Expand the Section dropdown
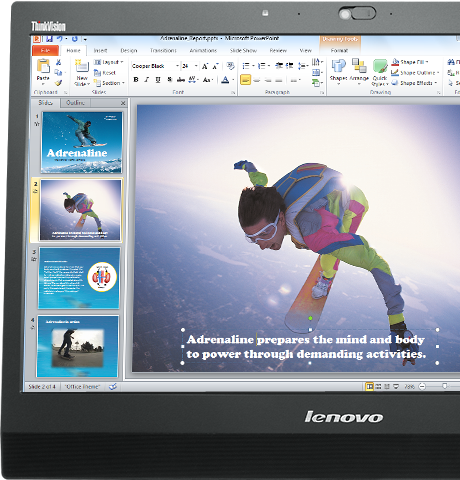The width and height of the screenshot is (460, 480). point(109,83)
